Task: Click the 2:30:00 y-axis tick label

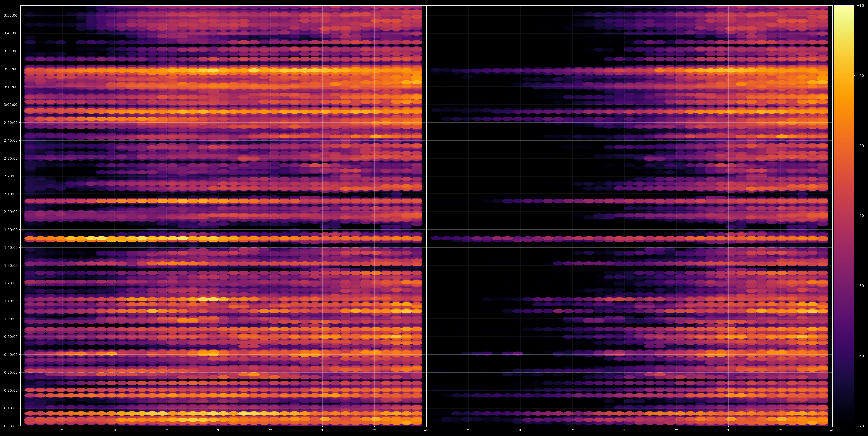Action: click(x=10, y=158)
